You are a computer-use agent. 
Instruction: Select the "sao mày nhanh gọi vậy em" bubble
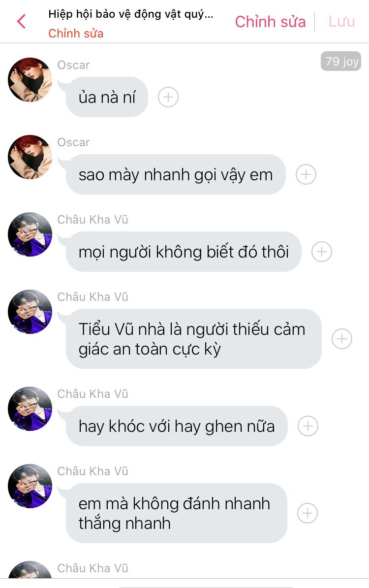pyautogui.click(x=176, y=174)
